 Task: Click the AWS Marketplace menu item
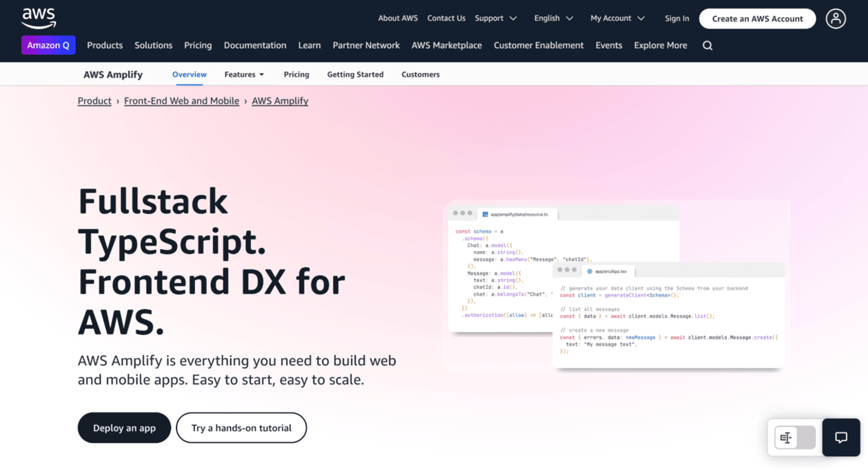pyautogui.click(x=447, y=45)
